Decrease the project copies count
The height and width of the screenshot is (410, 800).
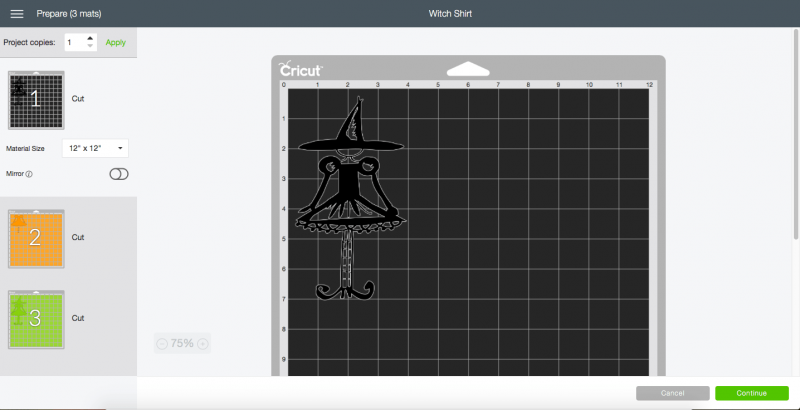click(x=91, y=46)
